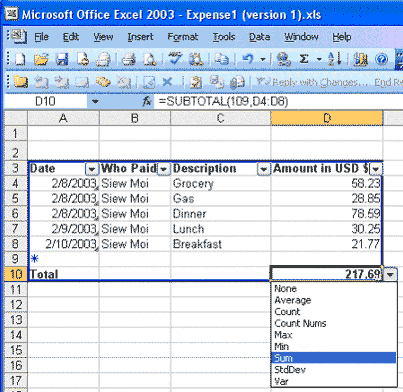This screenshot has height=392, width=403.
Task: Click the New workbook icon
Action: pyautogui.click(x=20, y=59)
